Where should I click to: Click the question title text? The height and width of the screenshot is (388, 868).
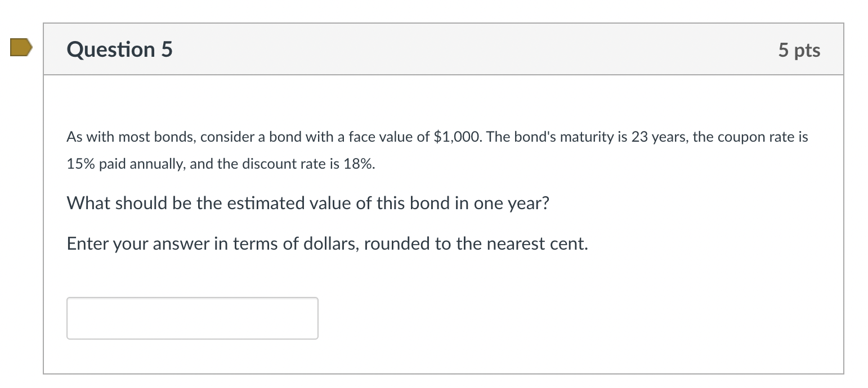click(x=119, y=49)
